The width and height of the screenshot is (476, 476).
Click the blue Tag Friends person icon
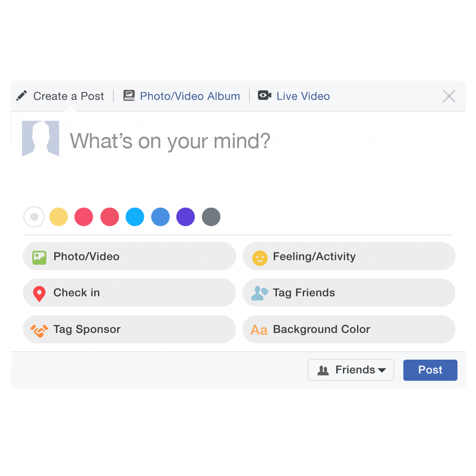click(260, 293)
